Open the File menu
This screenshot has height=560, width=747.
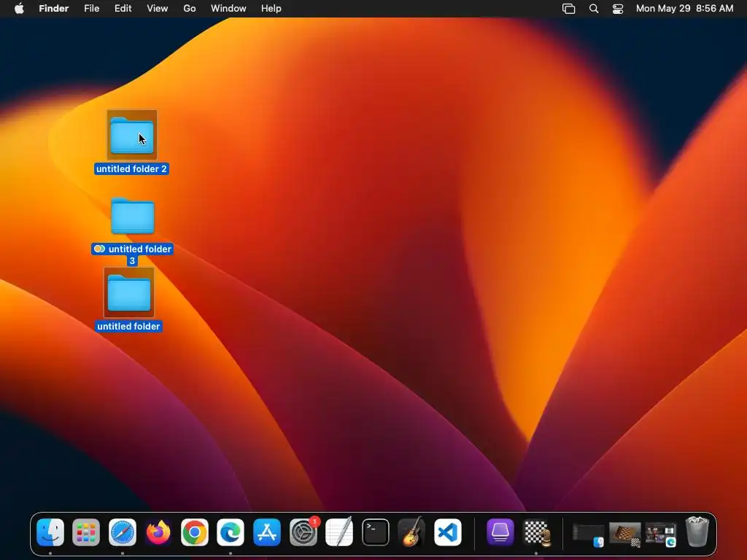click(91, 9)
